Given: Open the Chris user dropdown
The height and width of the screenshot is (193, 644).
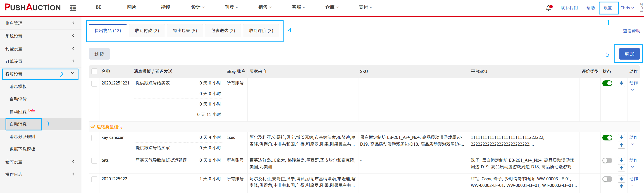Looking at the screenshot, I should point(627,8).
